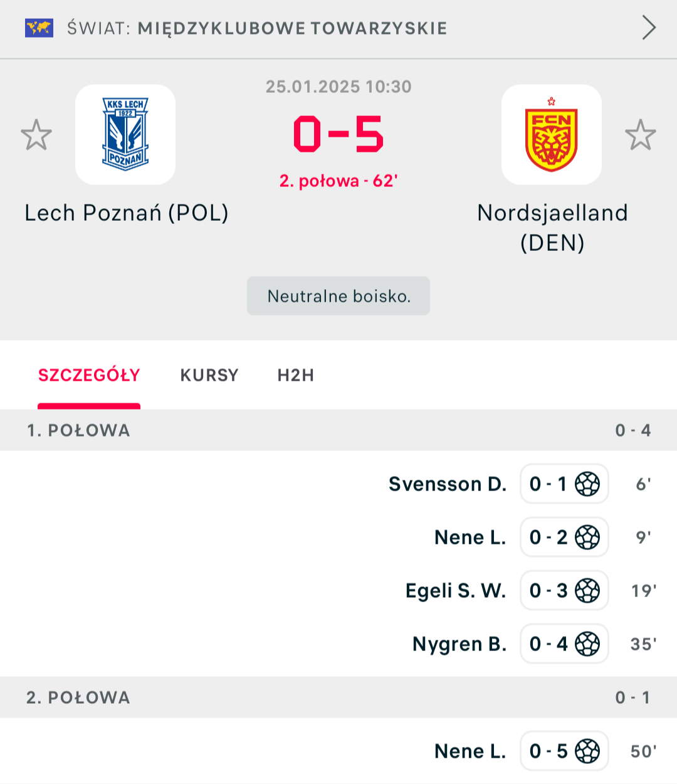The width and height of the screenshot is (677, 784).
Task: Click the ŚWIAT league header title
Action: pos(257,28)
